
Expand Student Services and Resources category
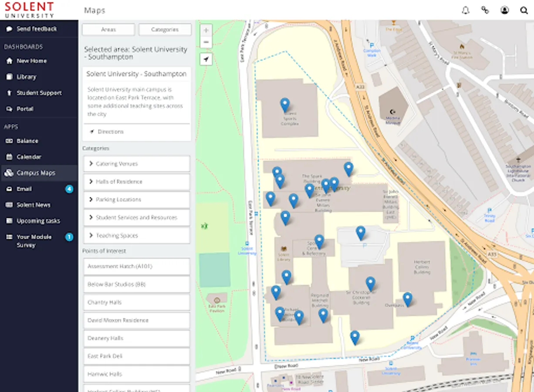137,217
